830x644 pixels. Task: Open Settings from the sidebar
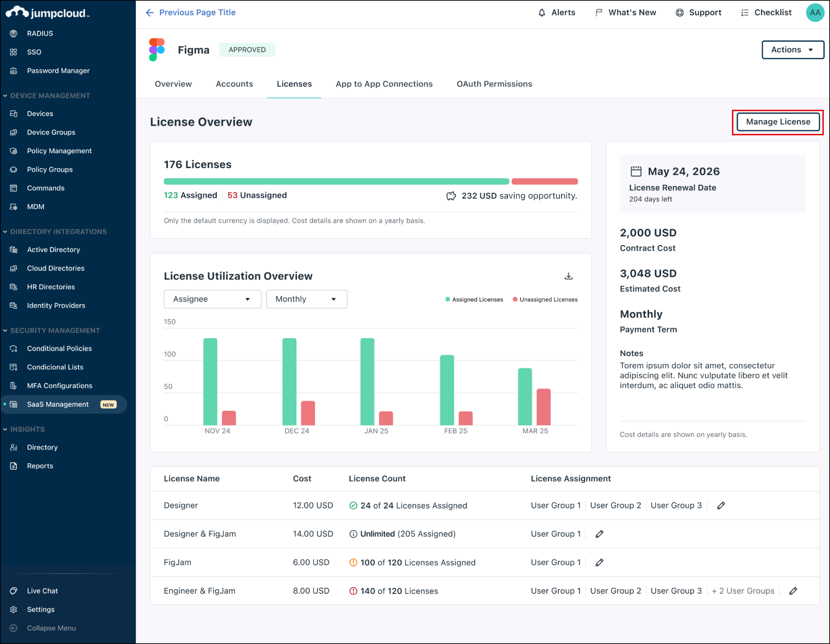[x=41, y=609]
